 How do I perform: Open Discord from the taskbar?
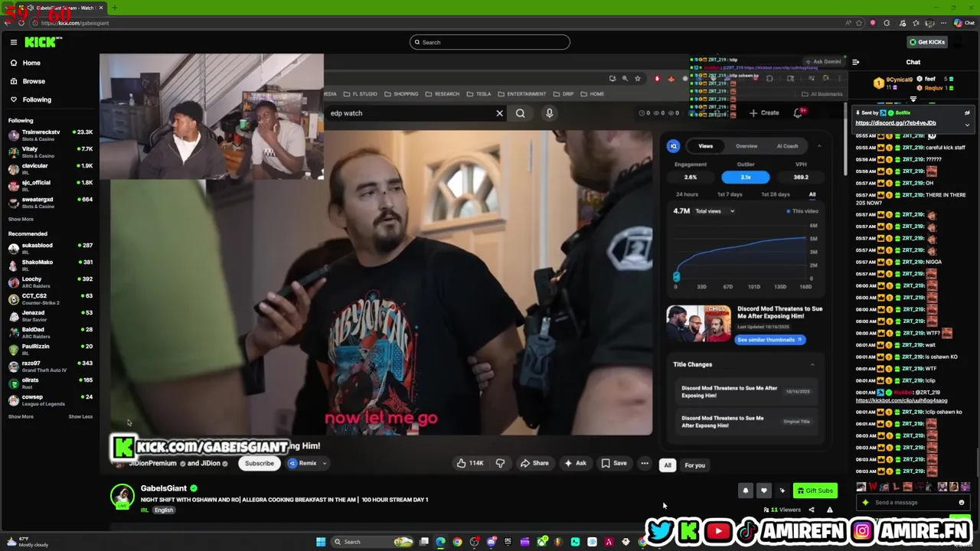pyautogui.click(x=491, y=542)
